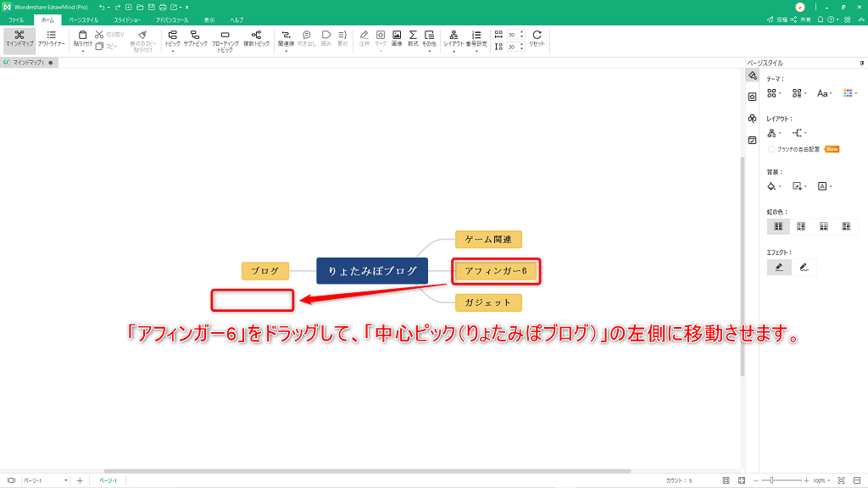Click the Print icon in title bar

click(163, 7)
